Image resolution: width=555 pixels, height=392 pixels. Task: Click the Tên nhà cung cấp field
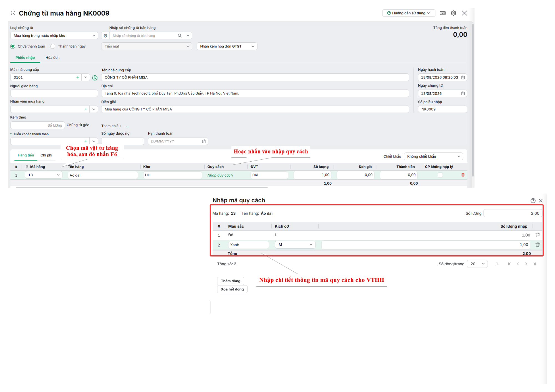(255, 77)
